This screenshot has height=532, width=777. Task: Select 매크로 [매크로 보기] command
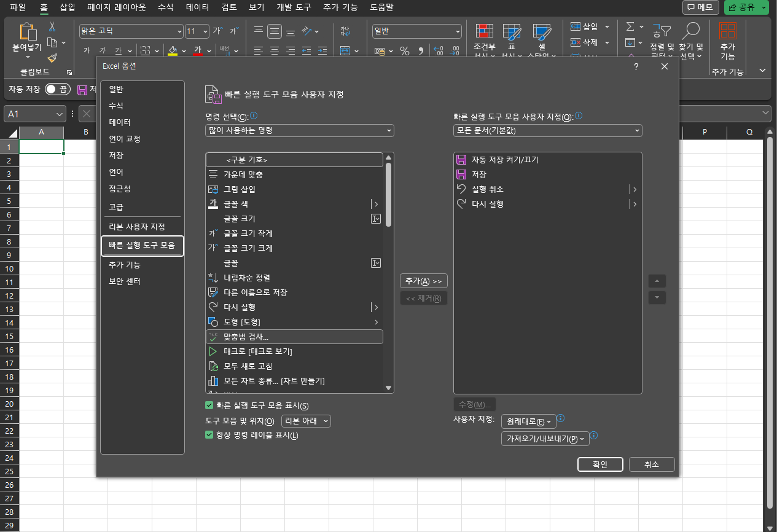coord(294,351)
